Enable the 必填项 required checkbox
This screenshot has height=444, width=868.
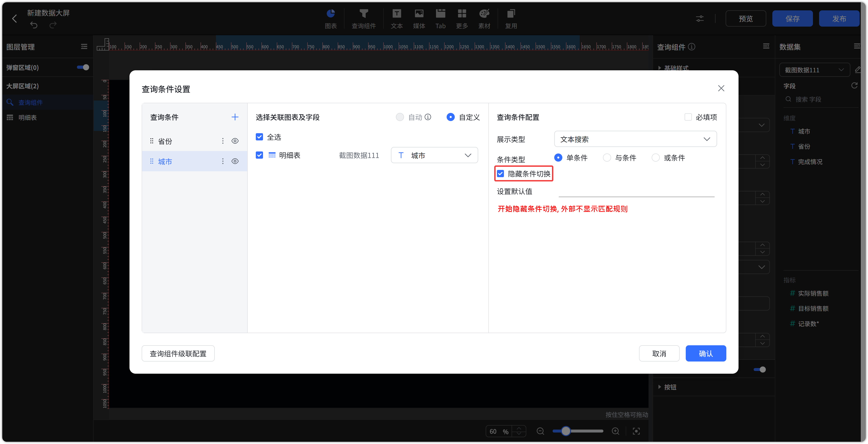tap(688, 117)
